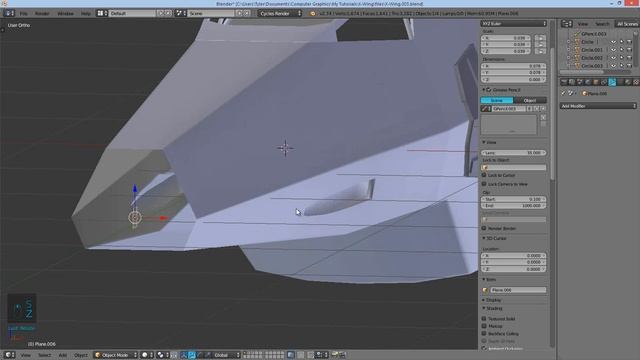Click the outliner View menu
The width and height of the screenshot is (640, 360).
click(583, 24)
